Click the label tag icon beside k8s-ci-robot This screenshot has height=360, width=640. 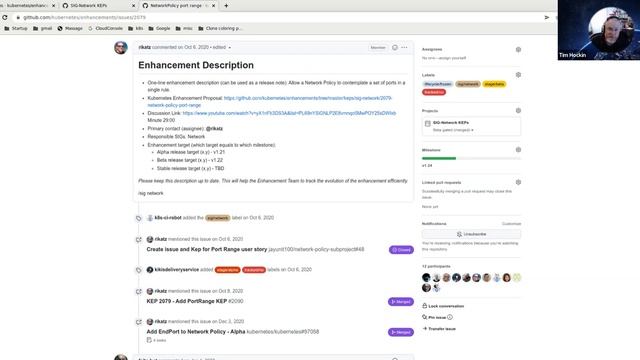click(139, 218)
